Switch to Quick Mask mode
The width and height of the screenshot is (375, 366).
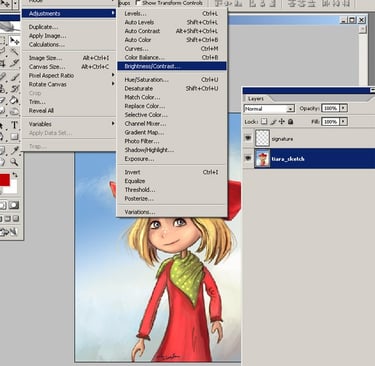(x=14, y=205)
